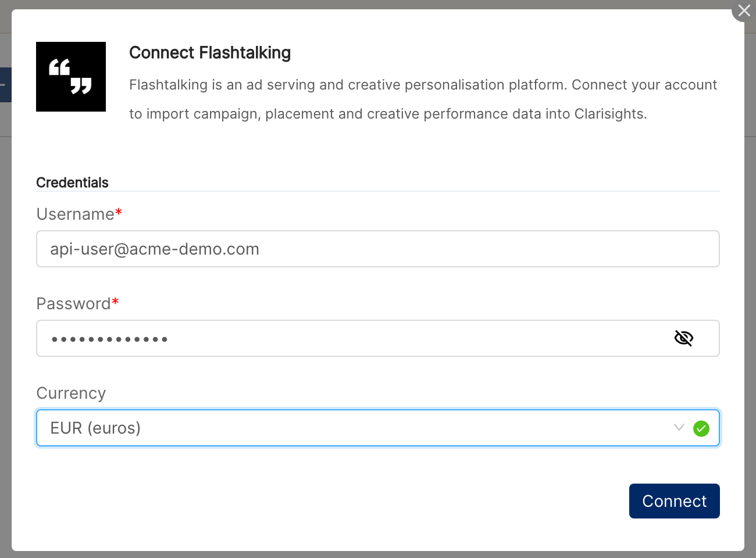Click the 'Currency' field label
Screen dimensions: 756x558
[x=71, y=394]
